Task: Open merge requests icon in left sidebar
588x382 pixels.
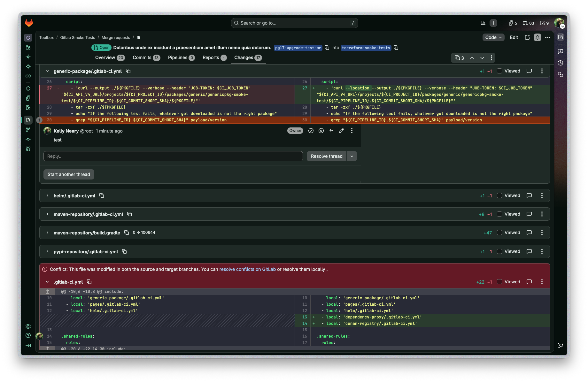Action: (x=28, y=120)
